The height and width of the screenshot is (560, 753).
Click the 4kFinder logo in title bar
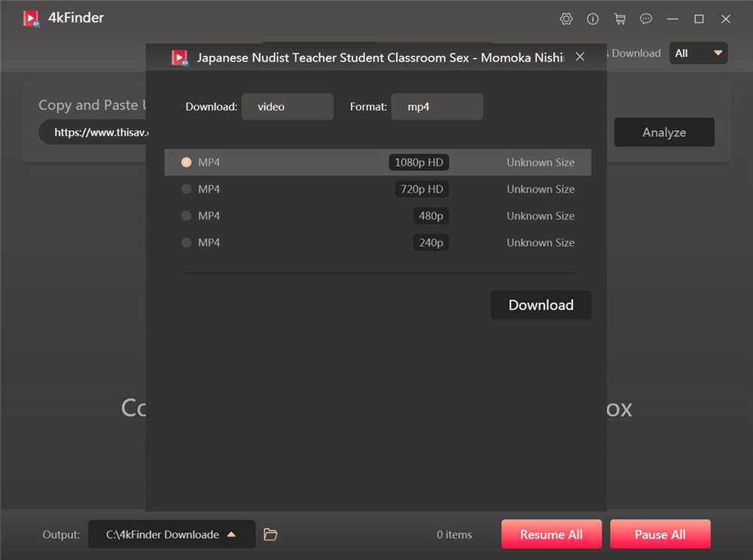click(x=31, y=18)
